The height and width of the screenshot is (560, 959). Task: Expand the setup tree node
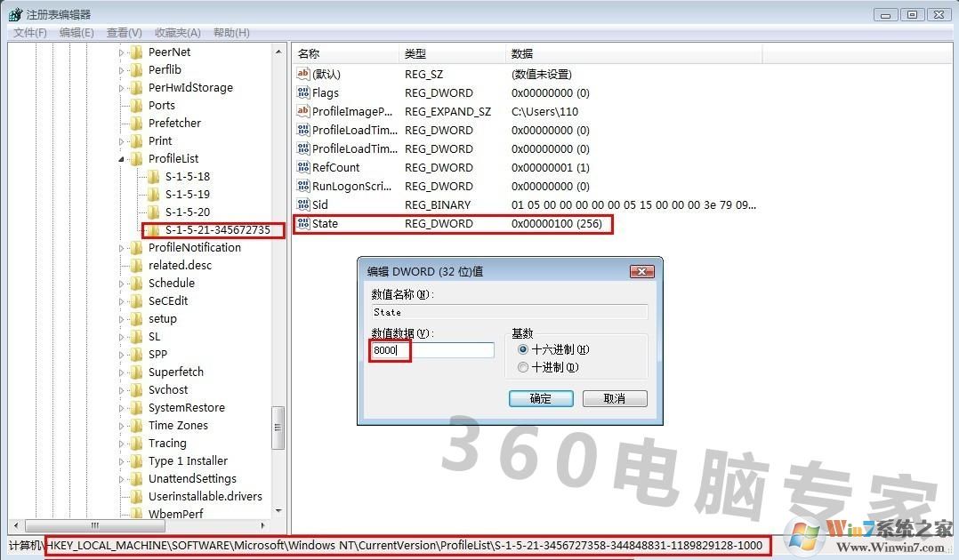(x=121, y=319)
